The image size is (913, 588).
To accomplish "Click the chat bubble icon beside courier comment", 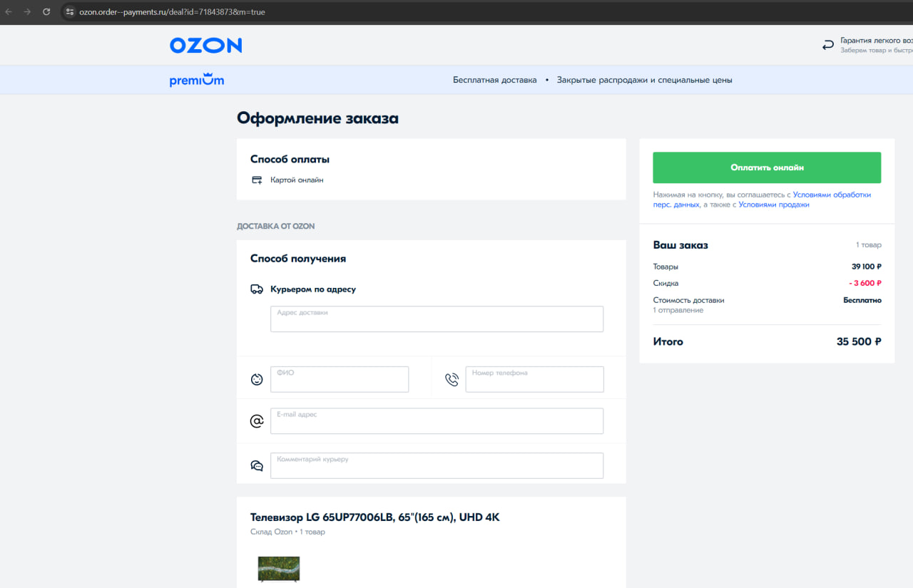I will pyautogui.click(x=257, y=466).
